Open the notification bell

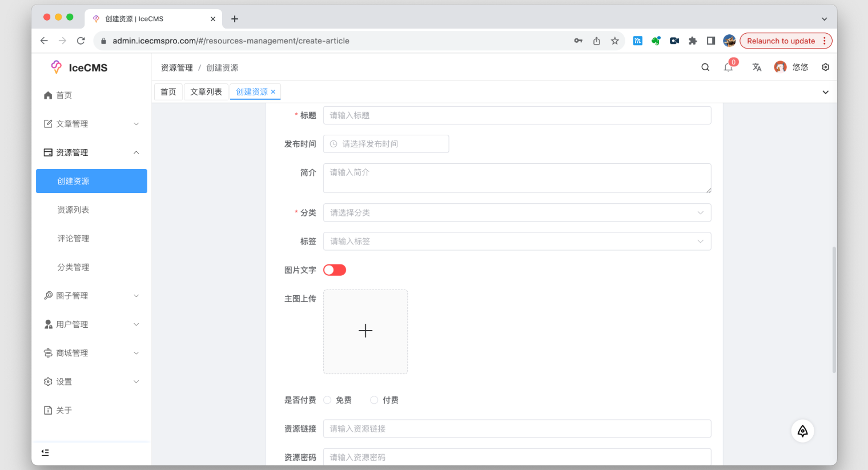click(x=728, y=67)
